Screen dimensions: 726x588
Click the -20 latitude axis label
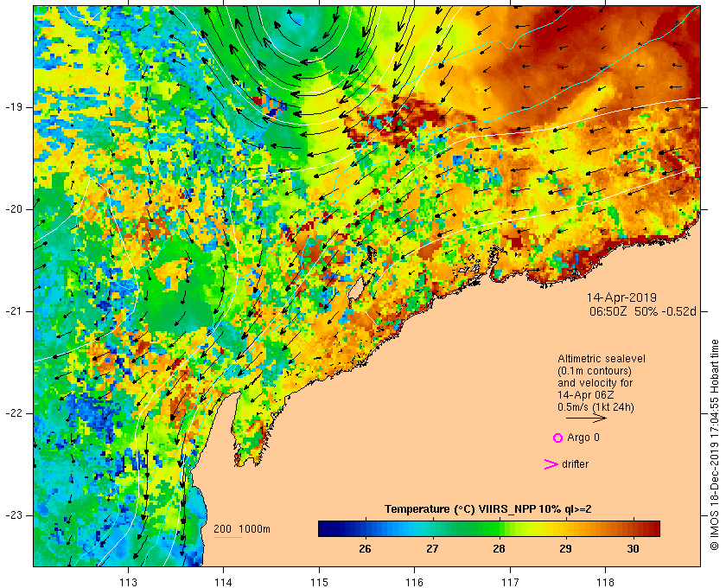[13, 209]
